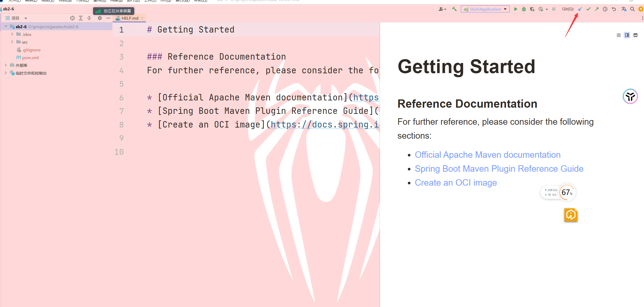Expand the .idea folder
The image size is (644, 307).
(12, 34)
